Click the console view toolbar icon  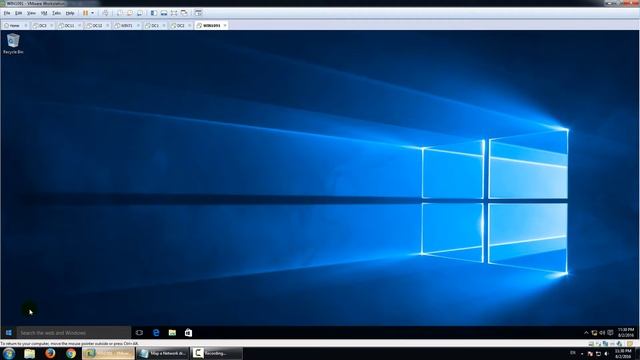click(198, 13)
